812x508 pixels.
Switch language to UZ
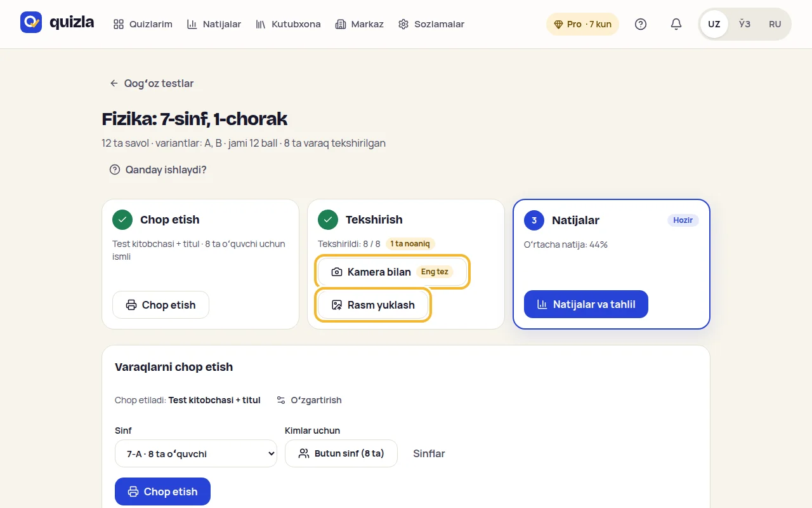[x=714, y=24]
